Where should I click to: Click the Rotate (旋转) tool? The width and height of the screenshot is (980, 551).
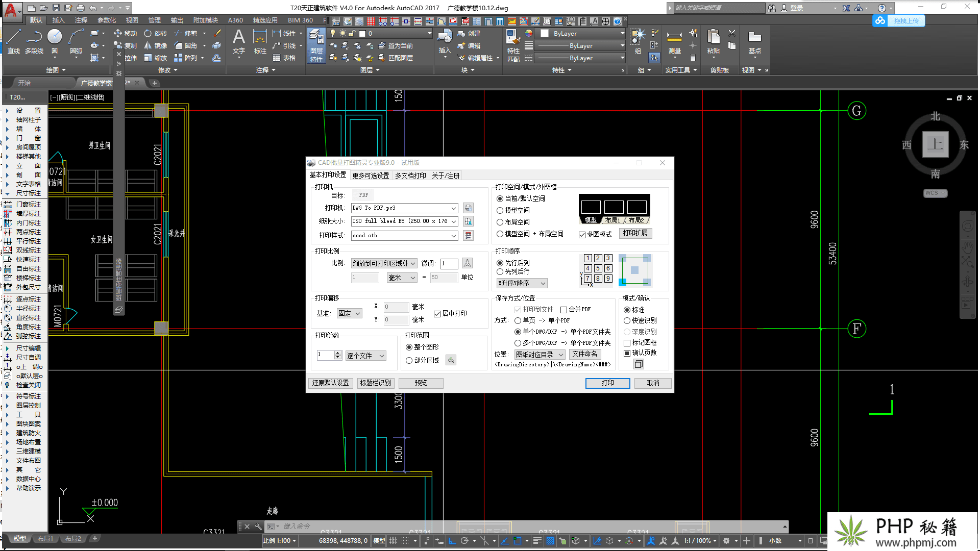click(x=155, y=33)
